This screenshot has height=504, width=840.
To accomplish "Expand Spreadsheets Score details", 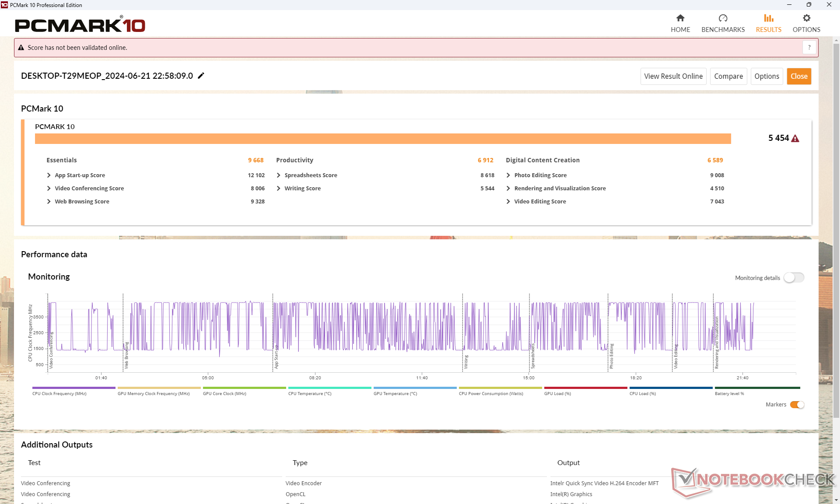I will tap(279, 175).
